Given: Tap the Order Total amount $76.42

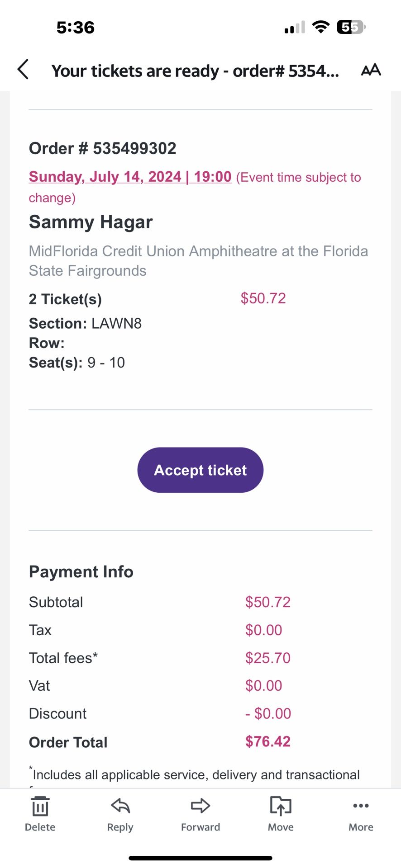Looking at the screenshot, I should (268, 741).
